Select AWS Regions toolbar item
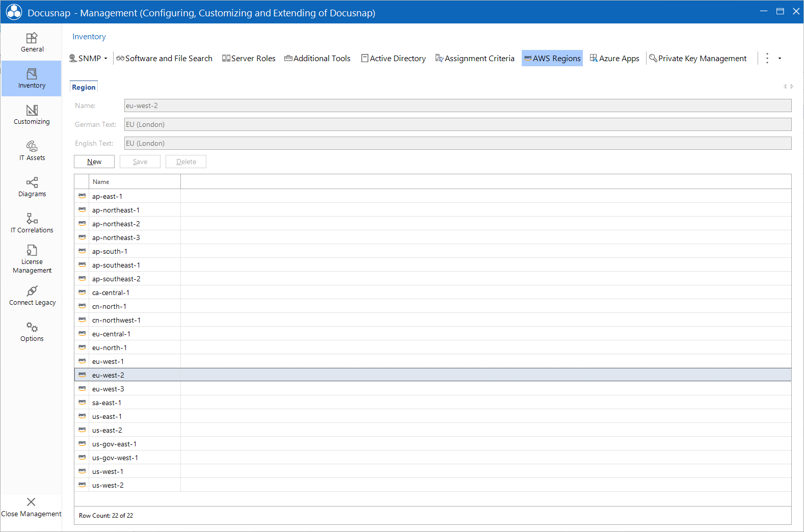 552,58
